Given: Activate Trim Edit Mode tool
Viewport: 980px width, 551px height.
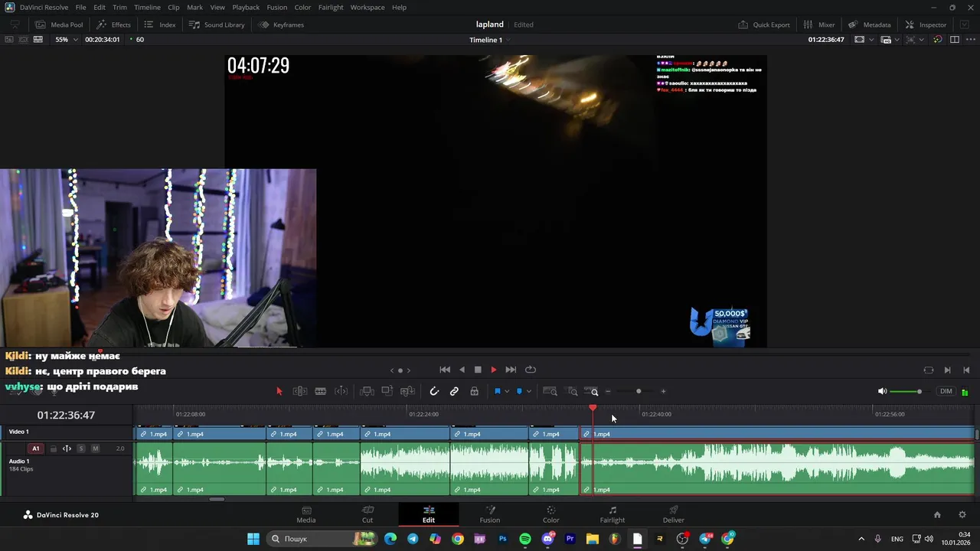Looking at the screenshot, I should click(300, 391).
